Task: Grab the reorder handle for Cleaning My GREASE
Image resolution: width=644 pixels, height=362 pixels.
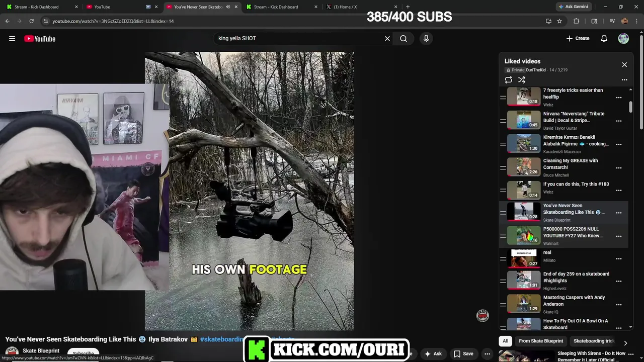Action: (x=503, y=168)
